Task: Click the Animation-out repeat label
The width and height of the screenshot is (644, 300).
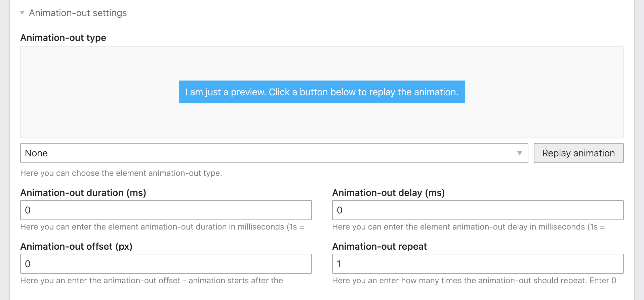Action: pyautogui.click(x=379, y=246)
